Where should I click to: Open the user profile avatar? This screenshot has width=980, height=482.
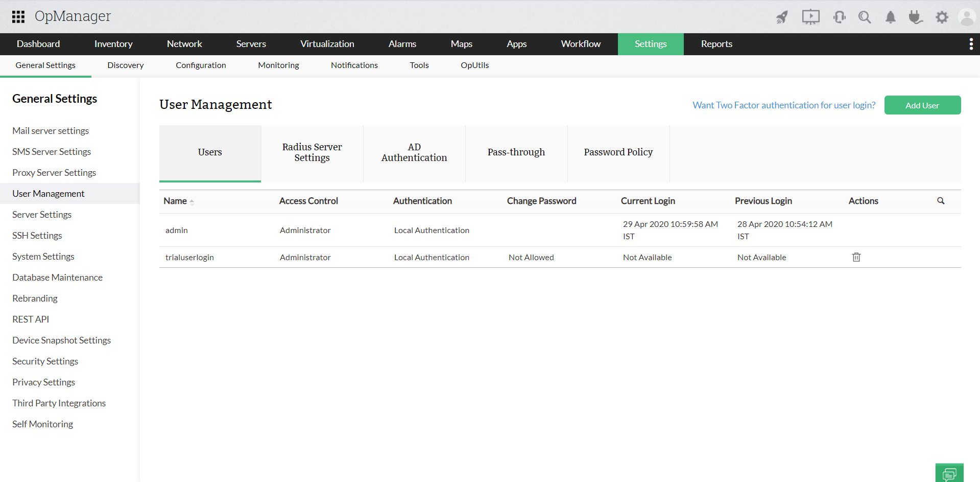(x=967, y=17)
